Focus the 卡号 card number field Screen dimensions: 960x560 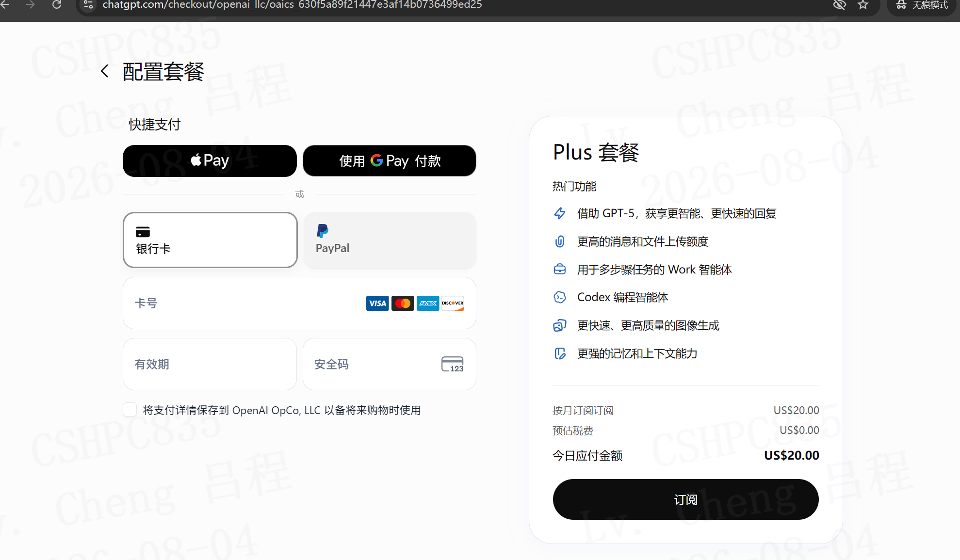[299, 303]
